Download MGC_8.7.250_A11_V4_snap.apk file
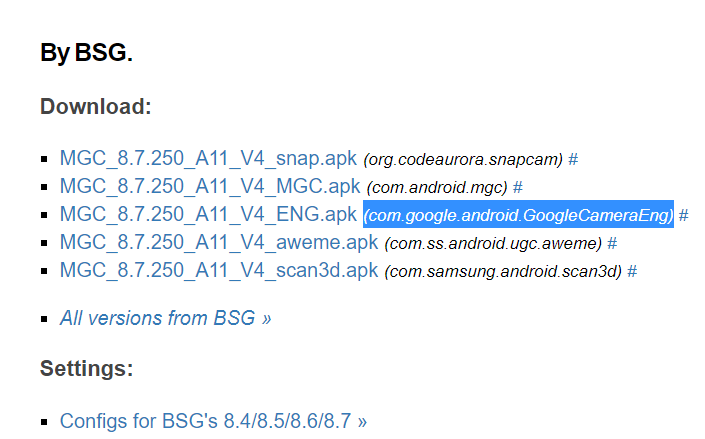 point(207,158)
